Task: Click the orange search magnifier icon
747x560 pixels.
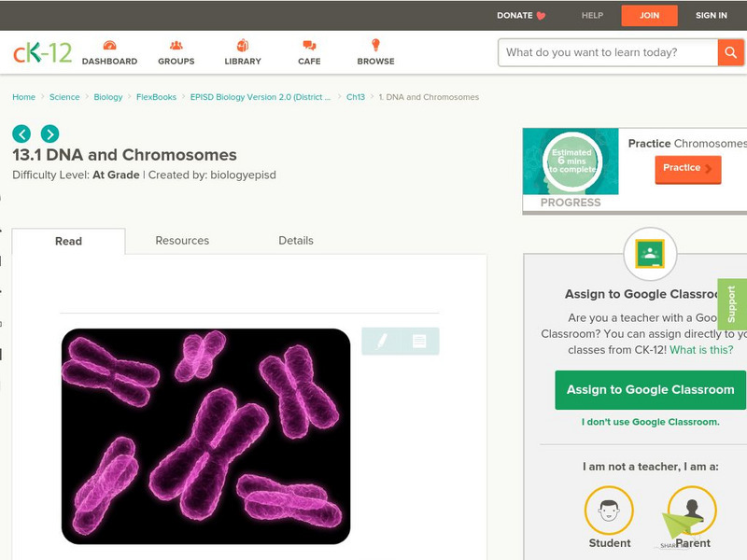Action: pyautogui.click(x=729, y=52)
